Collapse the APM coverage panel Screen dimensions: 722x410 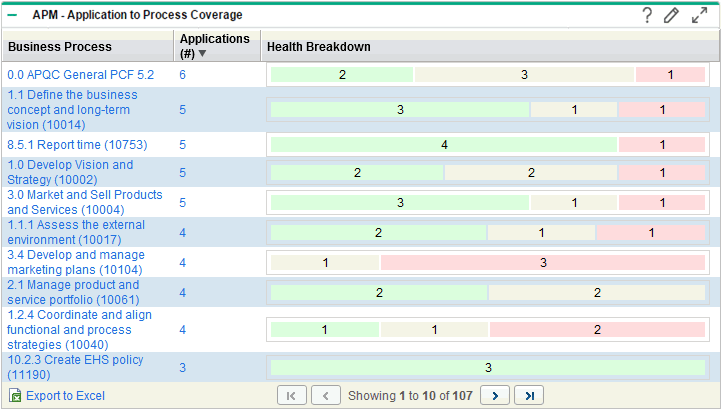coord(12,16)
